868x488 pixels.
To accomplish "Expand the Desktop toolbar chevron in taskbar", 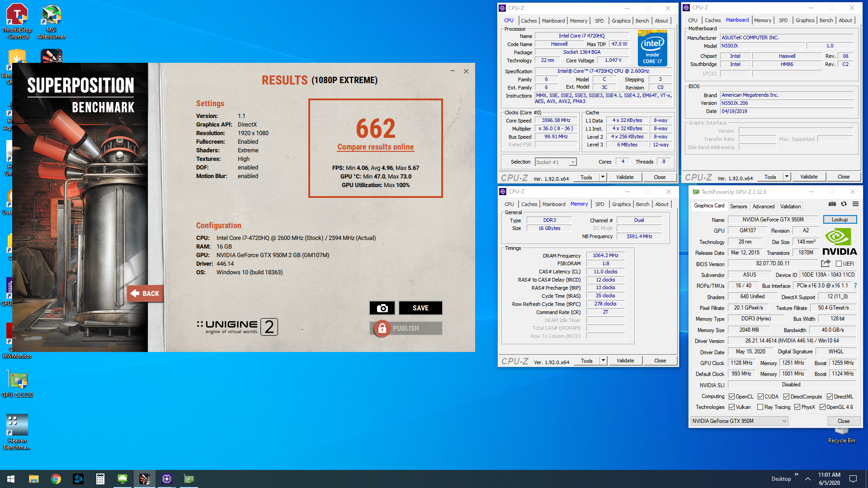I will pyautogui.click(x=796, y=474).
